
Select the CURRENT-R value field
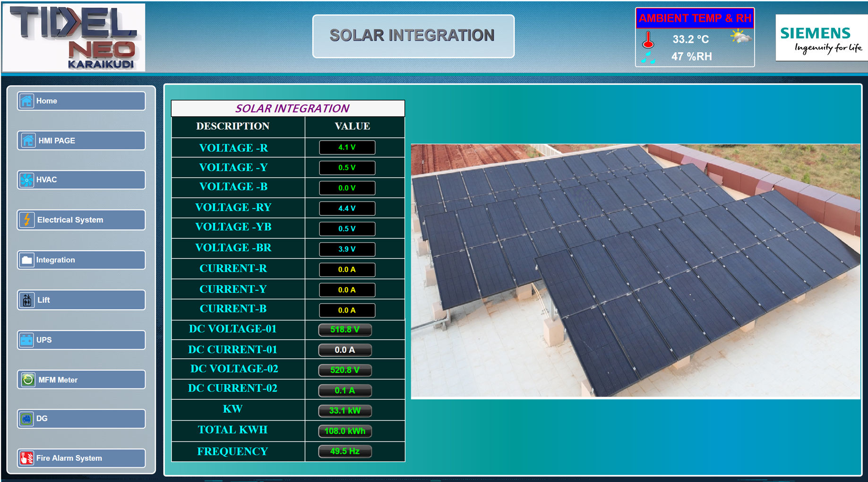347,270
